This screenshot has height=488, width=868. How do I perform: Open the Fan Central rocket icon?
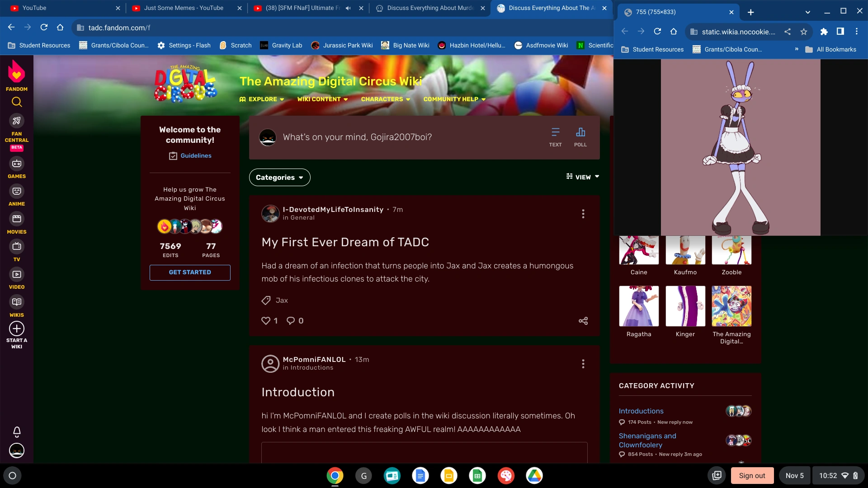click(17, 121)
